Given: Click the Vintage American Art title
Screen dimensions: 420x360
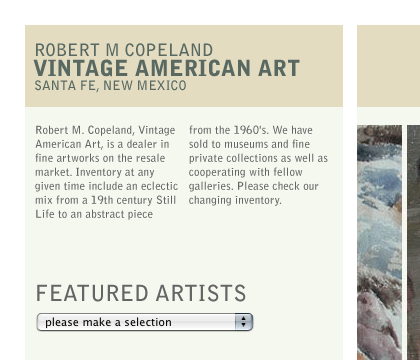Looking at the screenshot, I should click(x=167, y=68).
